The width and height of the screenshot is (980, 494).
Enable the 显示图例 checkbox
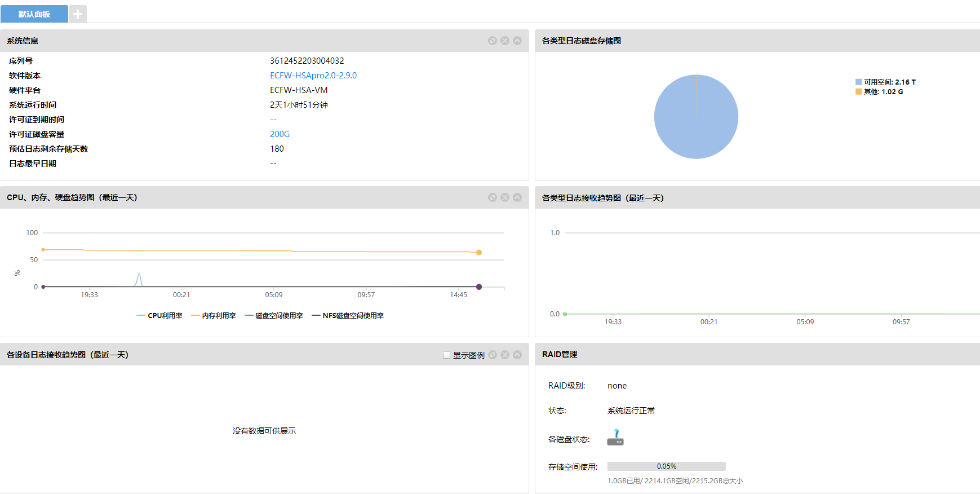[447, 355]
